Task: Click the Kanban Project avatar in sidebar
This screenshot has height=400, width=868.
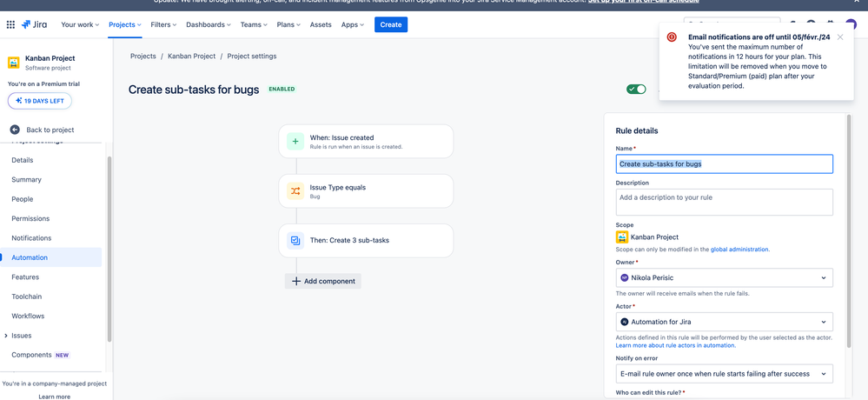Action: tap(14, 63)
